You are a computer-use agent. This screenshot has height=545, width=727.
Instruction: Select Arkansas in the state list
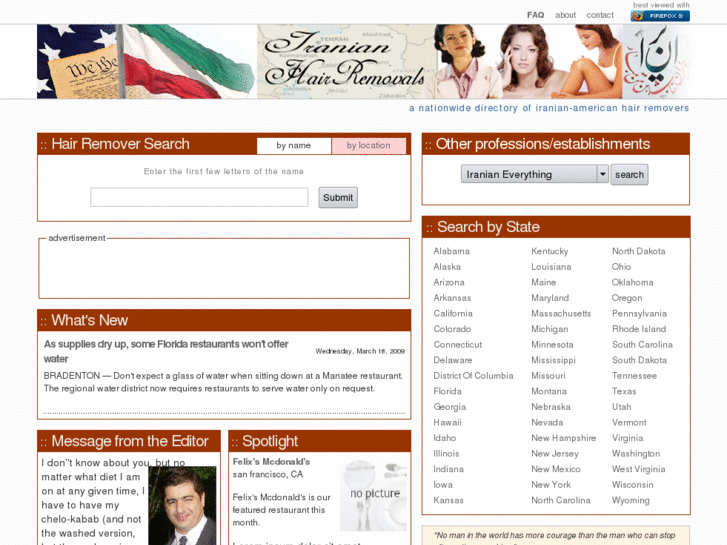tap(452, 298)
